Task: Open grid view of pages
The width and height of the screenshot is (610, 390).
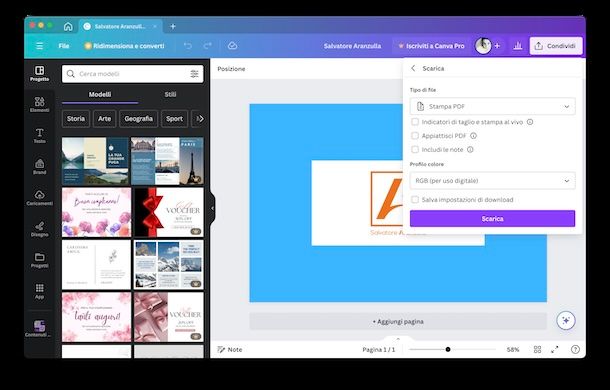Action: (x=537, y=350)
